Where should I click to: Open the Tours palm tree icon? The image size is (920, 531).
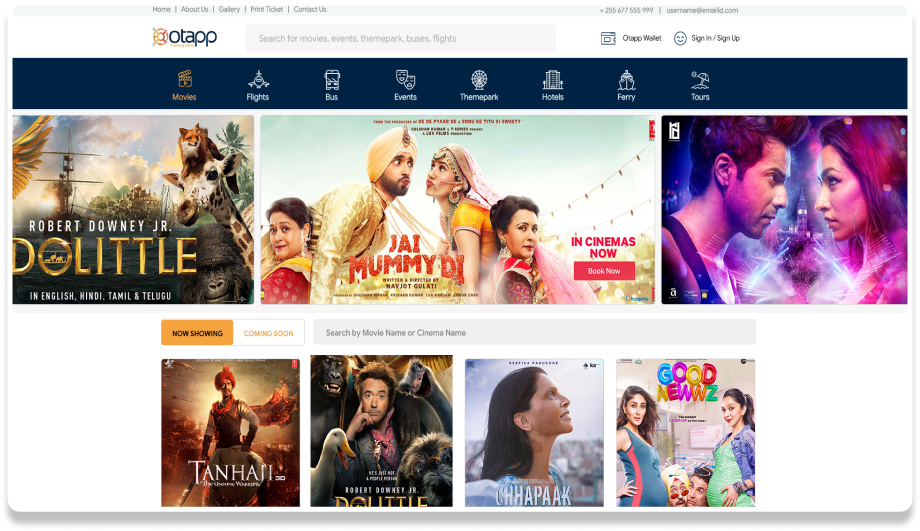pyautogui.click(x=700, y=79)
